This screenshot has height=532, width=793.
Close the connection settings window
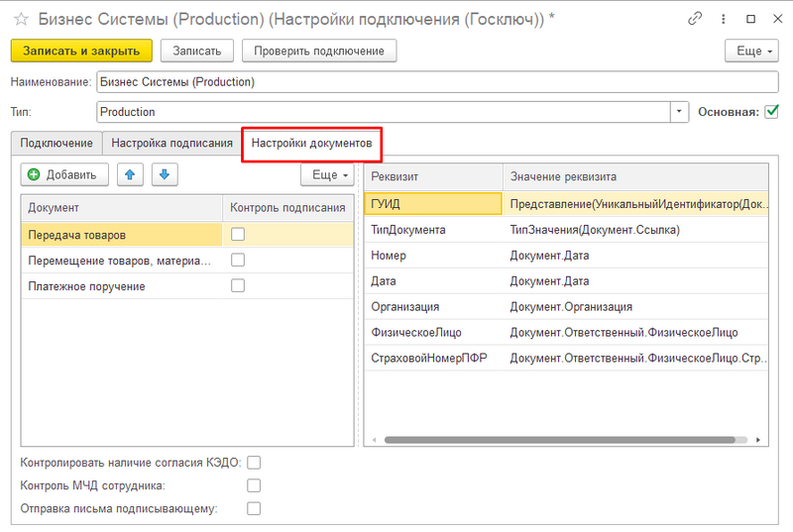coord(778,19)
